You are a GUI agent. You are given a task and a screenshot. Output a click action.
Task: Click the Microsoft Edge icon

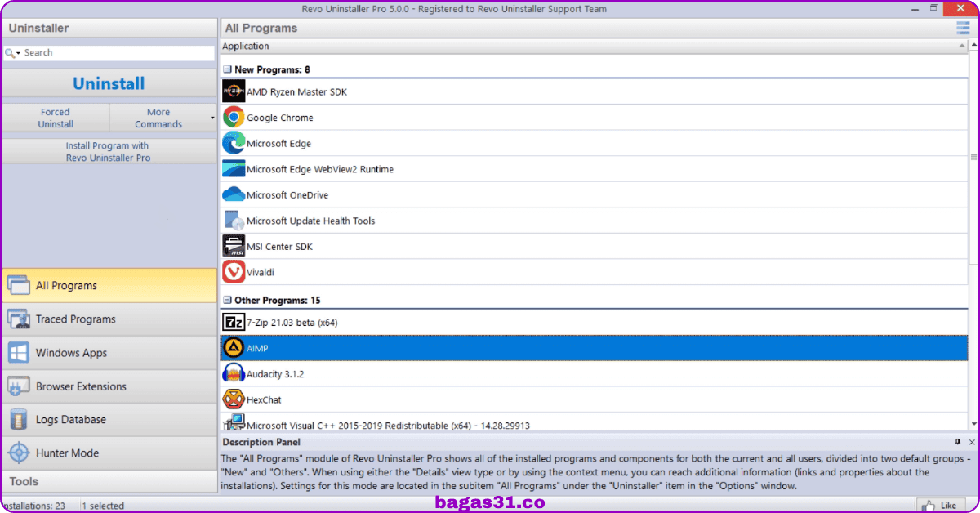(234, 143)
